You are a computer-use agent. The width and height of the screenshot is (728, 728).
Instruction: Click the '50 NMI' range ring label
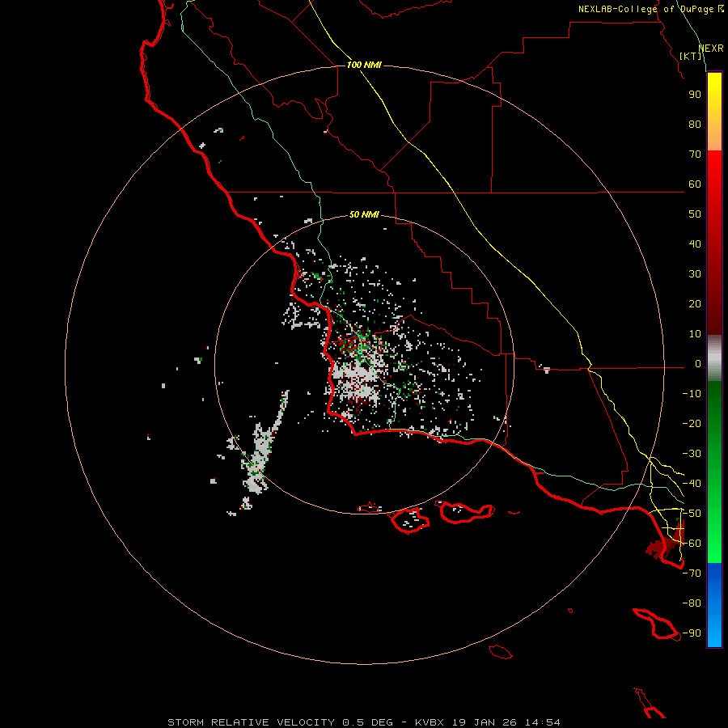[364, 214]
